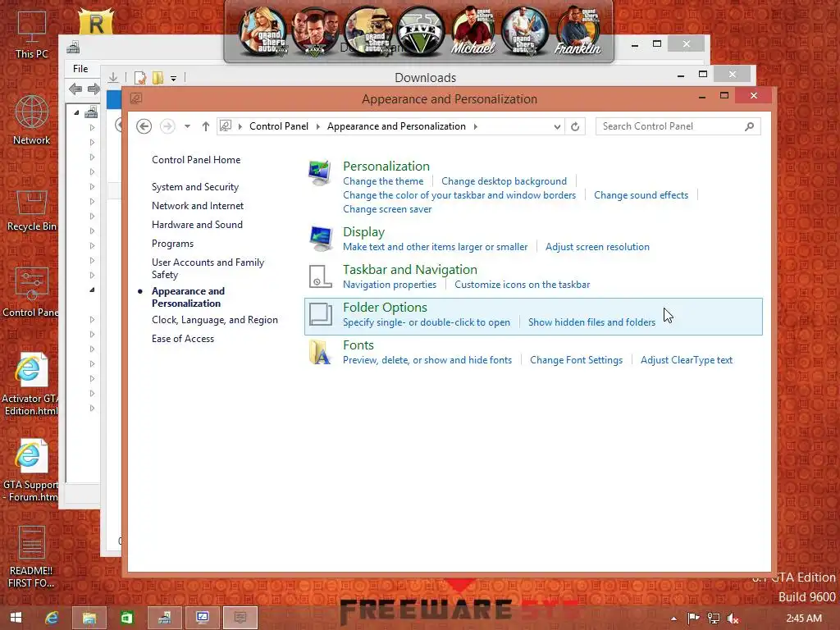The image size is (840, 630).
Task: Launch Internet Explorer from taskbar
Action: tap(52, 618)
